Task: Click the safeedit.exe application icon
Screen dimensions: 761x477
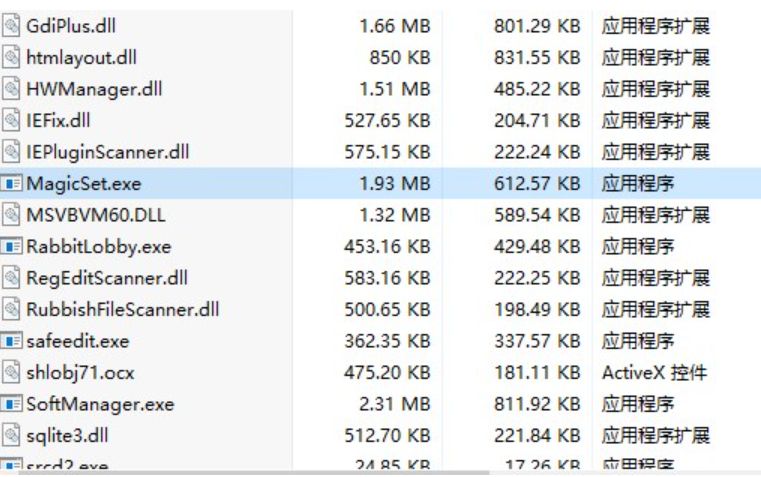Action: pos(11,341)
